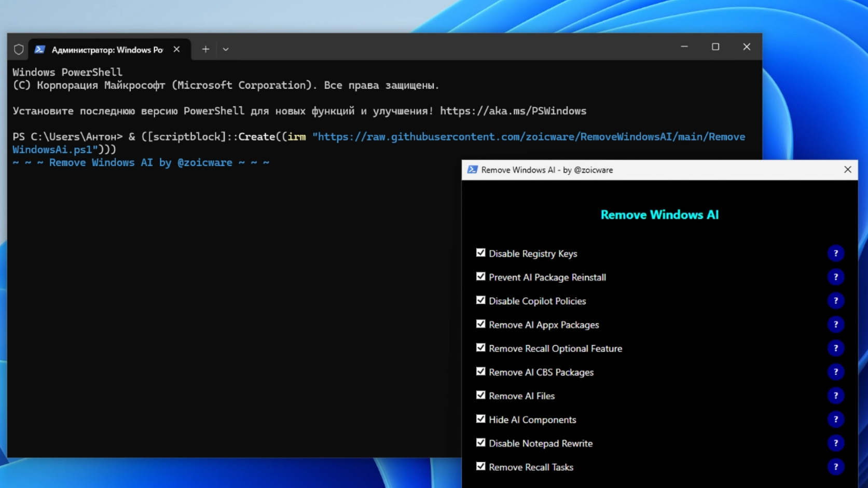The height and width of the screenshot is (488, 868).
Task: Click help icon next to Remove AI Files
Action: click(835, 396)
